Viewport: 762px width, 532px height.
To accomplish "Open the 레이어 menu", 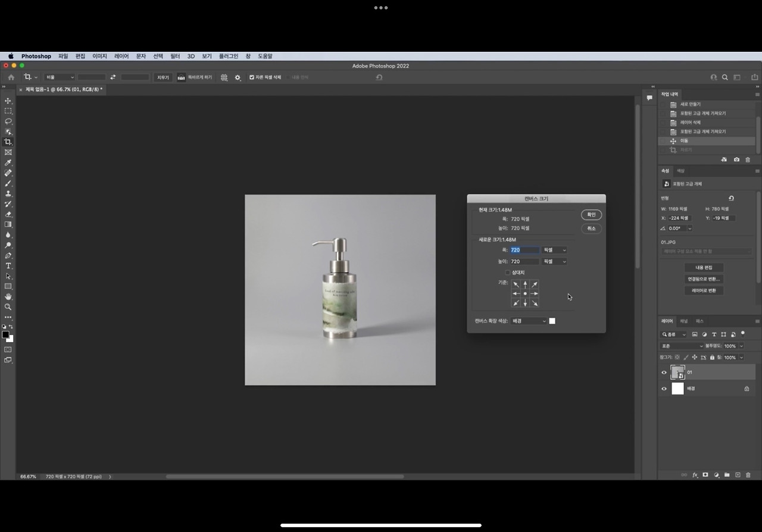I will (121, 56).
